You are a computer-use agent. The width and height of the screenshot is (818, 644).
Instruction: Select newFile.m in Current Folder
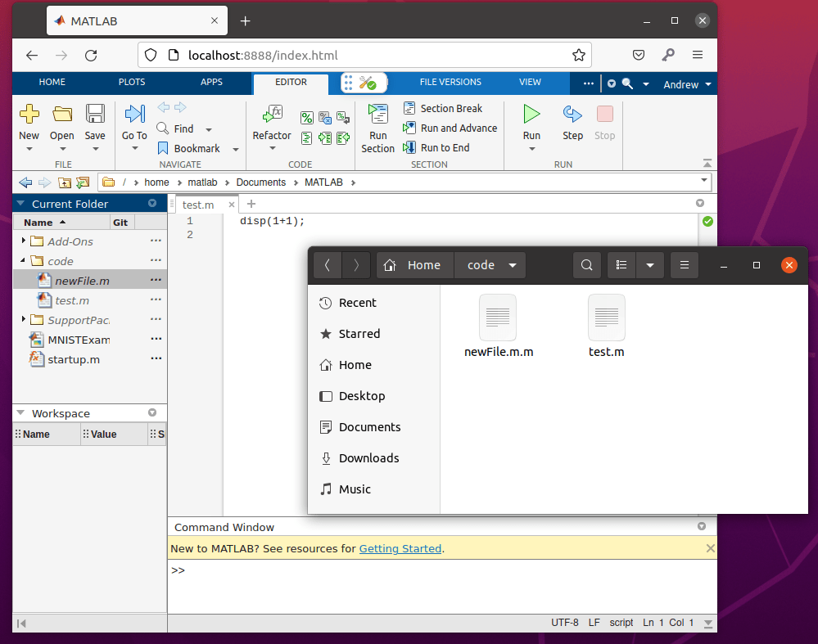pos(90,281)
